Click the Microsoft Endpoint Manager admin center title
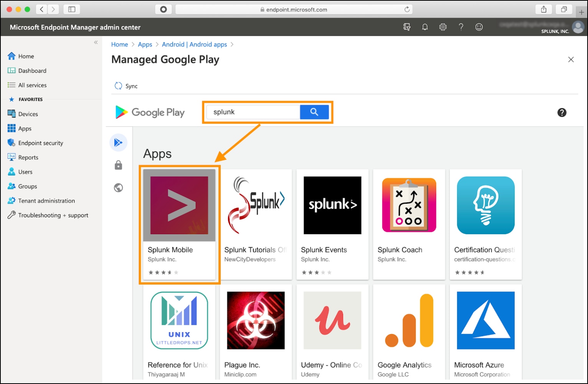The height and width of the screenshot is (384, 588). point(75,27)
